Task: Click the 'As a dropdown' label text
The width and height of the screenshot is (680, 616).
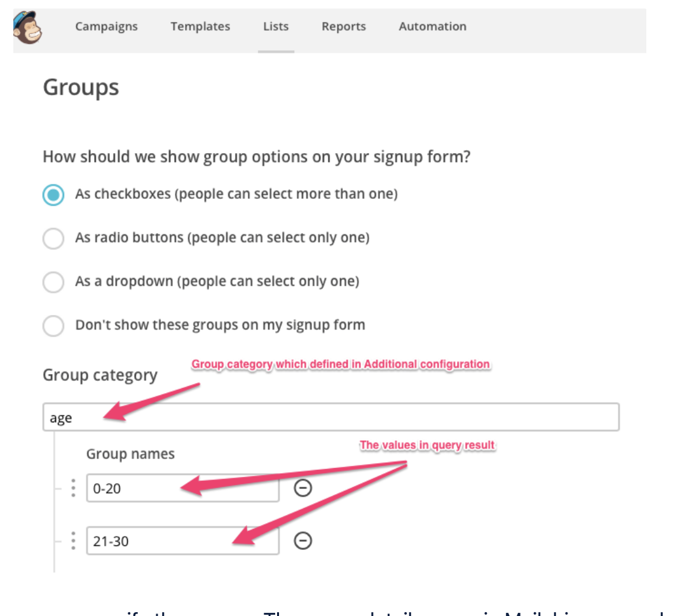Action: click(217, 281)
